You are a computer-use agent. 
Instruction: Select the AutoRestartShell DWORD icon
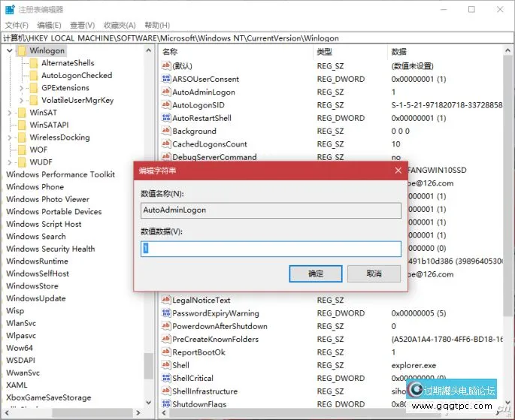pos(166,119)
